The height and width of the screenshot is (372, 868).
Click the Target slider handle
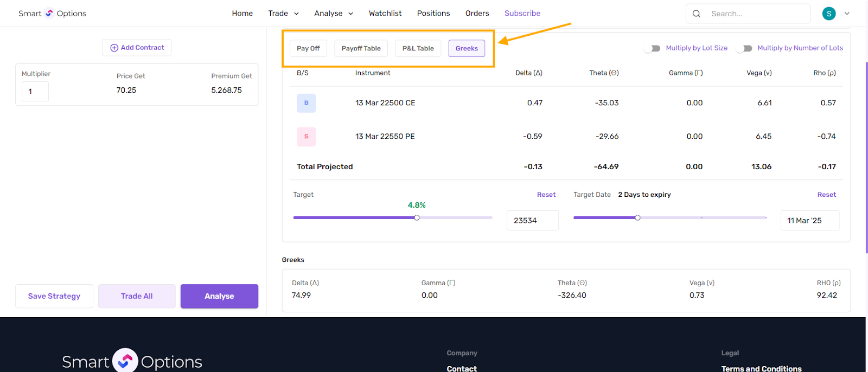417,217
